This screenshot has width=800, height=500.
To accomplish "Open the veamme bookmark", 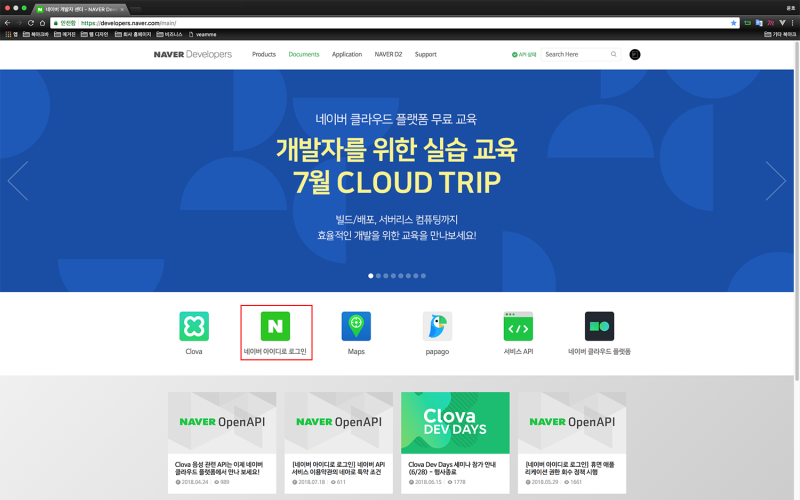I will tap(203, 34).
